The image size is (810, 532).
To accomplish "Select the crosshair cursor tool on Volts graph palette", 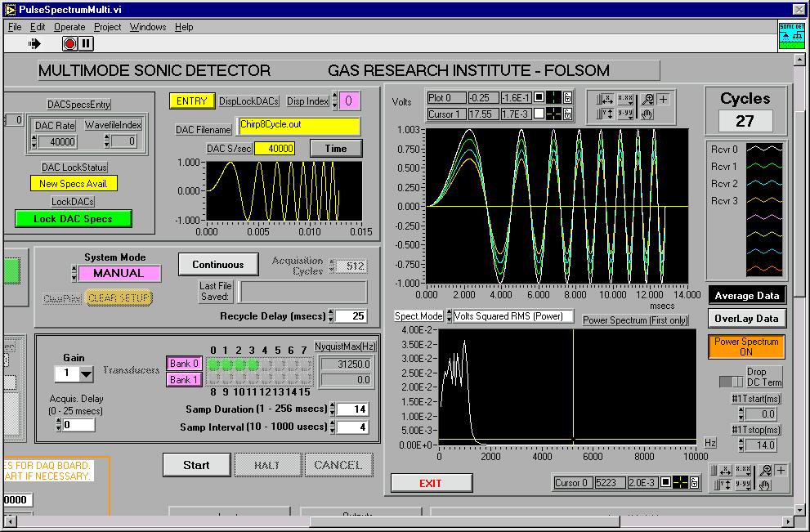I will click(664, 99).
